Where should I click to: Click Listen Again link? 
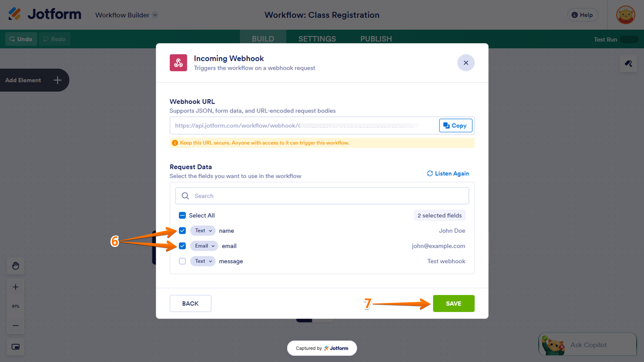(x=448, y=173)
